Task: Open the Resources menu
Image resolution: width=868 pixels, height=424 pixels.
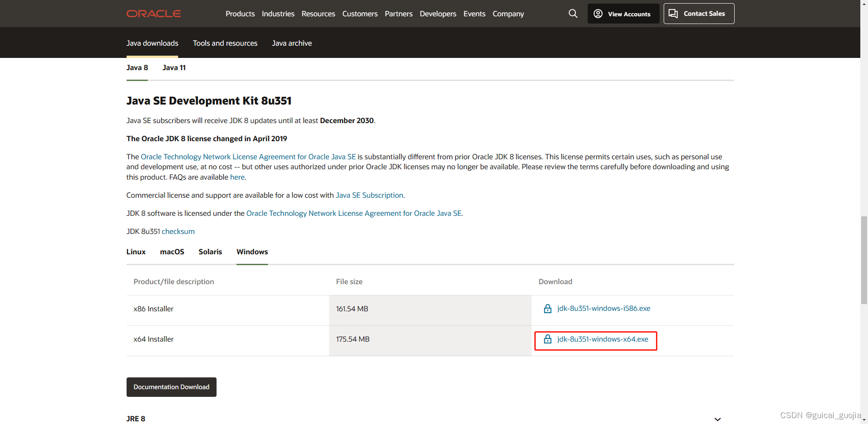Action: tap(318, 14)
